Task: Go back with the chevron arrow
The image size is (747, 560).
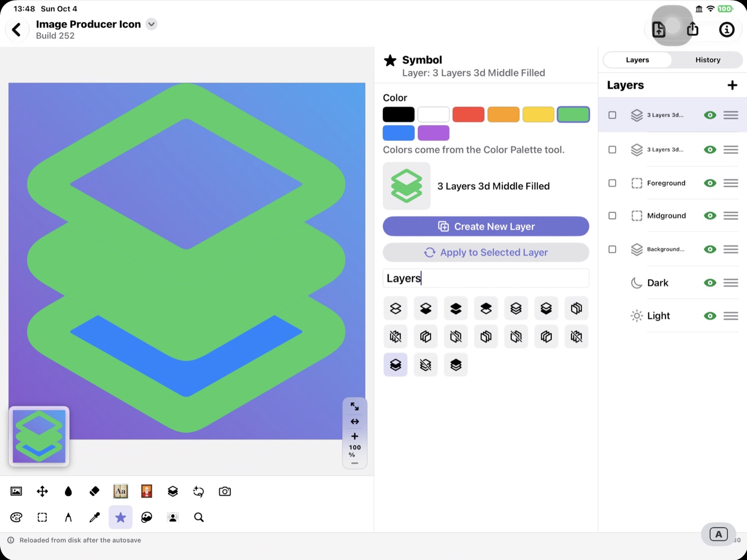Action: click(x=17, y=29)
